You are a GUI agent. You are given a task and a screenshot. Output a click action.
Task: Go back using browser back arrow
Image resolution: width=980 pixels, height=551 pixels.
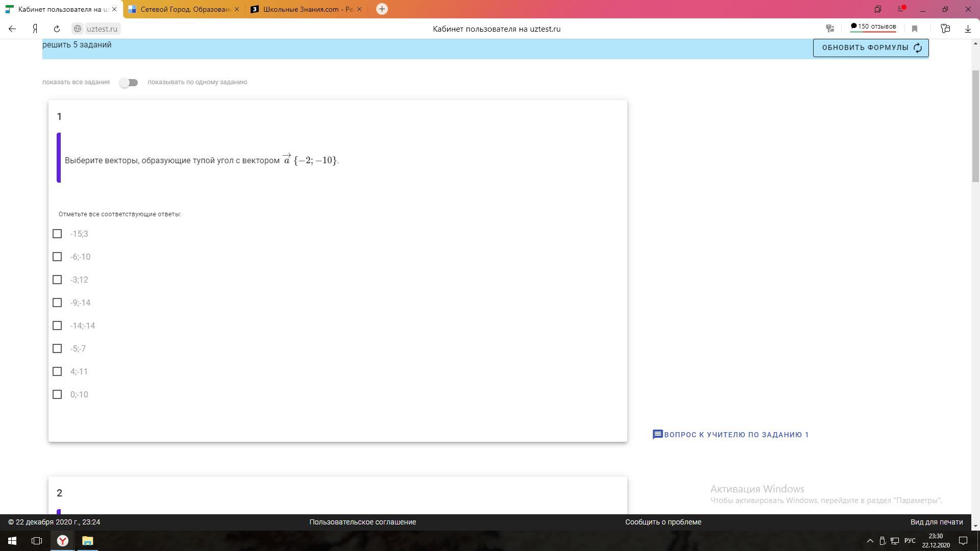coord(12,29)
